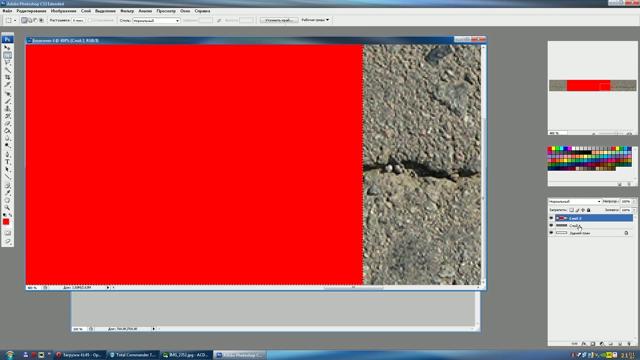The height and width of the screenshot is (360, 640).
Task: Select the Zoom magnifier tool
Action: [7, 208]
